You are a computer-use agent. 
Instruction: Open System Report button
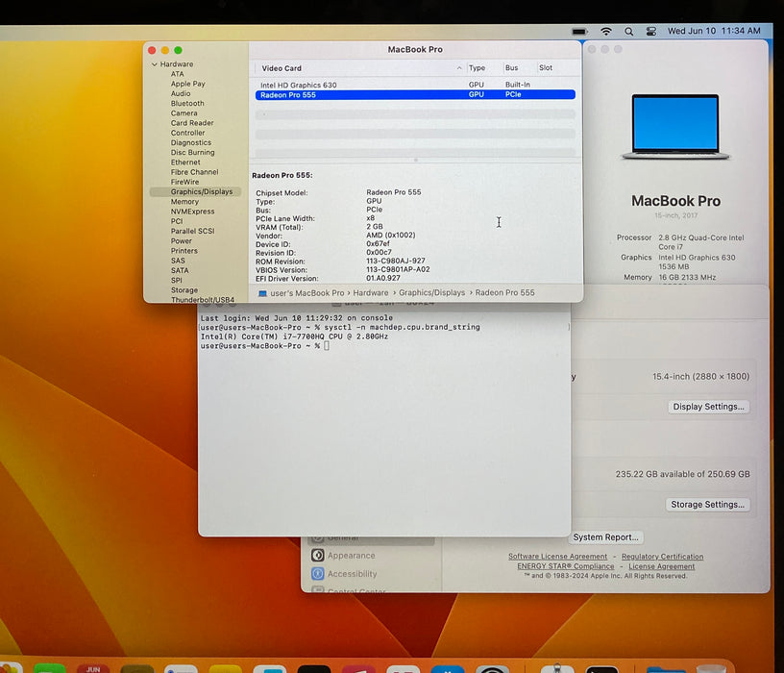click(605, 536)
